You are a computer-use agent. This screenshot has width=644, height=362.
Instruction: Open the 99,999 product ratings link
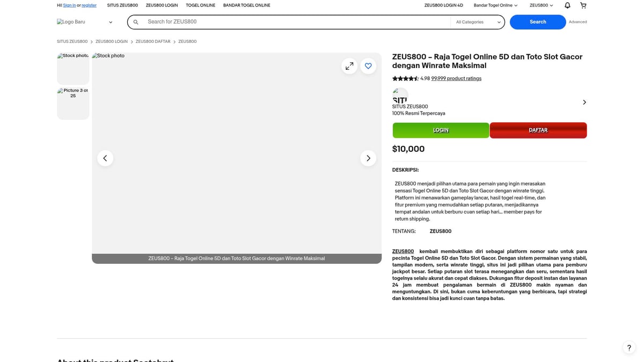(x=456, y=78)
